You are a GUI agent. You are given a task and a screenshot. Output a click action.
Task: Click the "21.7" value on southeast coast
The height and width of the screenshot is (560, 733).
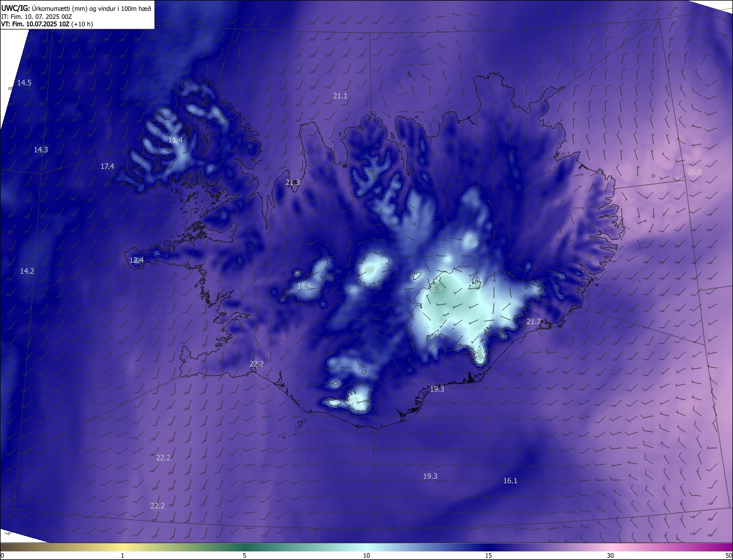(x=533, y=322)
